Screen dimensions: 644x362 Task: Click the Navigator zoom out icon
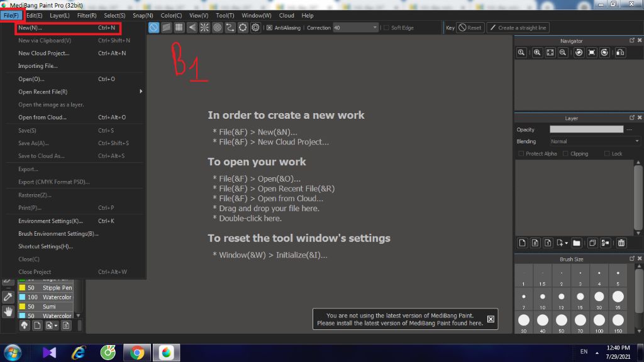[563, 53]
